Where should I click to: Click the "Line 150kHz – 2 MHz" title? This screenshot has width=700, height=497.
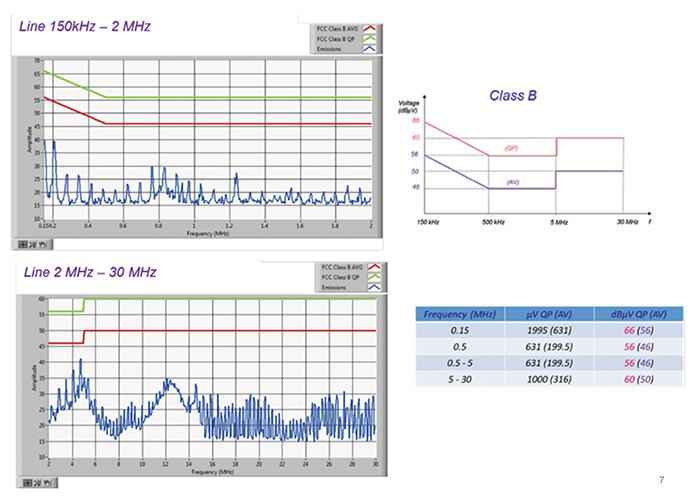85,26
